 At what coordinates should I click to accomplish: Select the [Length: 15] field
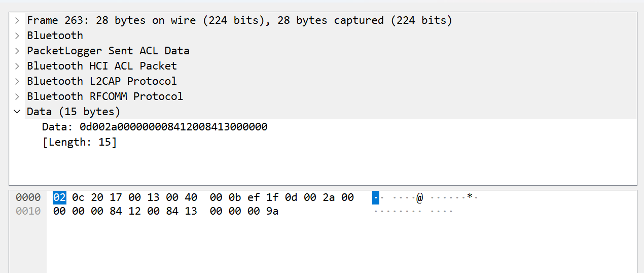point(80,142)
